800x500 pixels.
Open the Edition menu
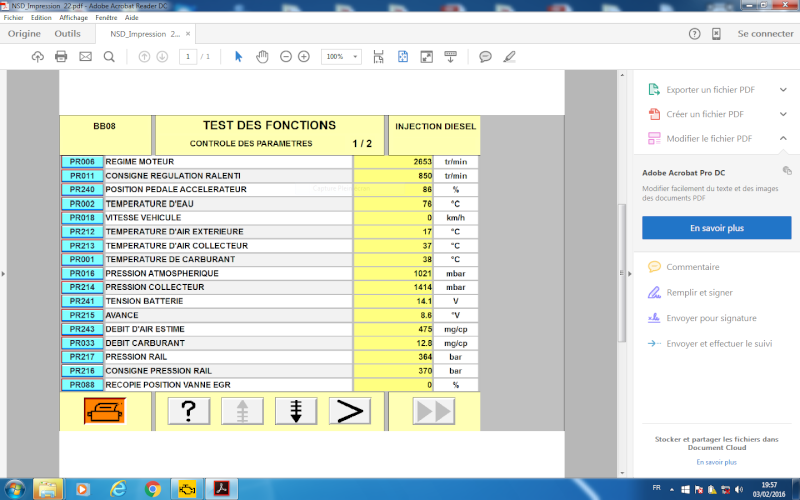[41, 17]
